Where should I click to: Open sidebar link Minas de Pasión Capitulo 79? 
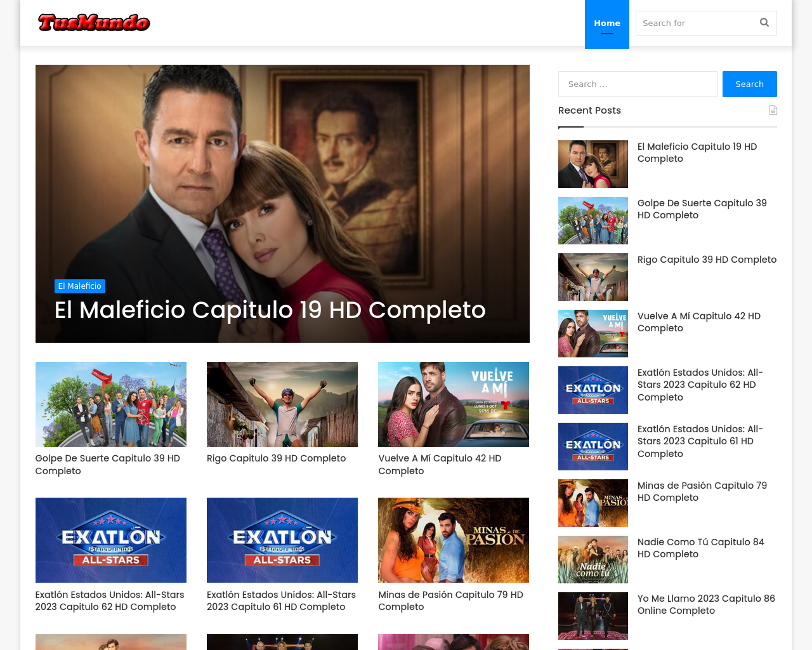coord(702,491)
